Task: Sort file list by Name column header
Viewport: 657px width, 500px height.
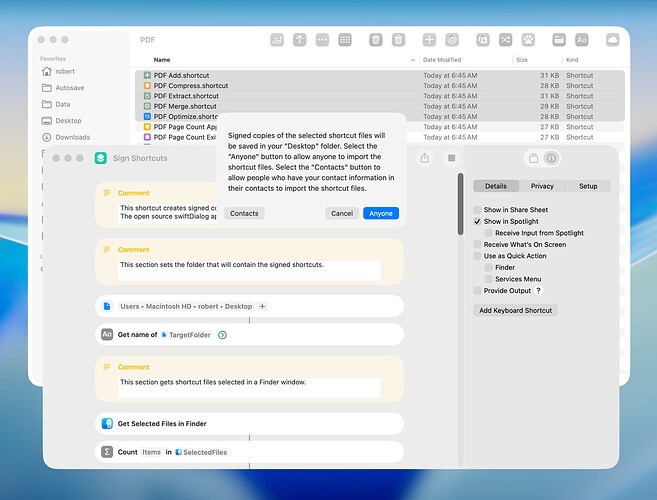Action: [x=162, y=60]
